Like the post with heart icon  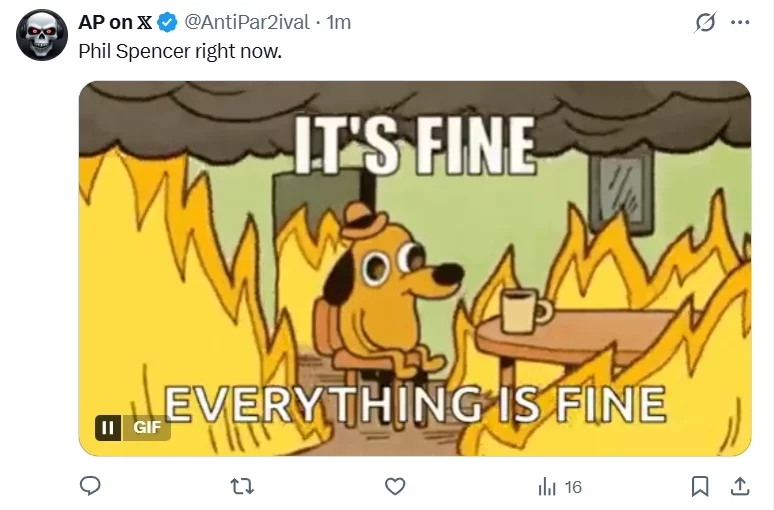pyautogui.click(x=395, y=487)
